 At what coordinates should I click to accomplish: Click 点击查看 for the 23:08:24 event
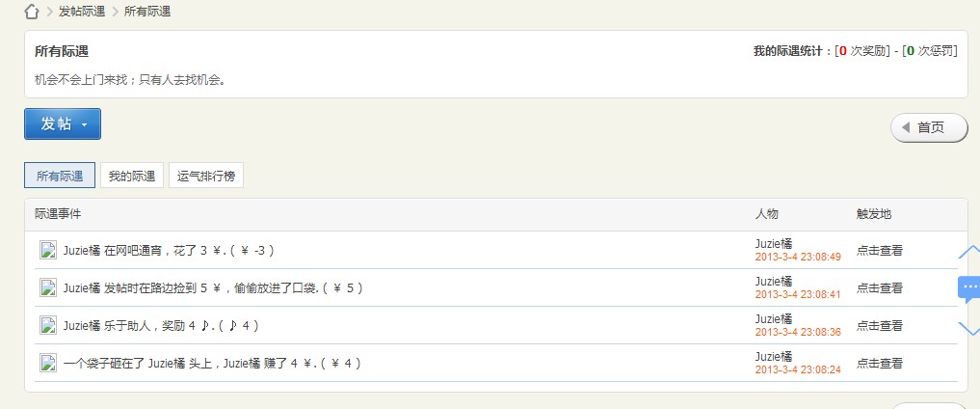point(880,363)
